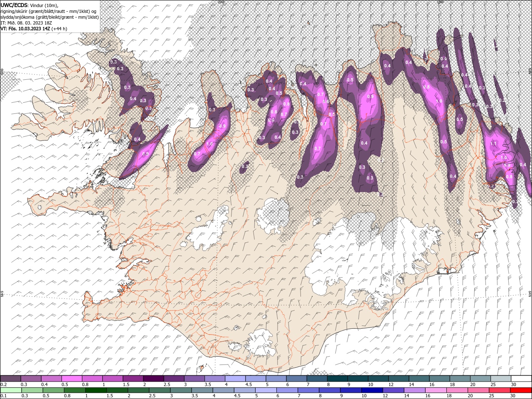
Task: Select the dark green 1–1.5 lower legend swatch
Action: (x=96, y=390)
